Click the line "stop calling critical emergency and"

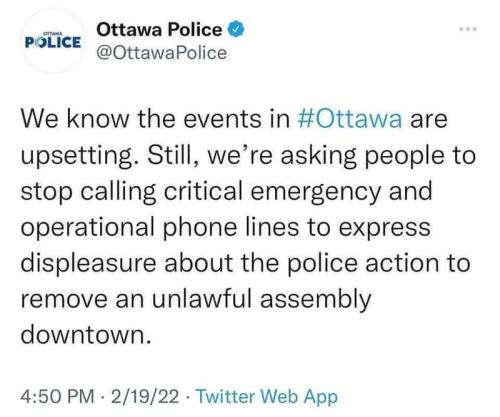click(x=227, y=192)
